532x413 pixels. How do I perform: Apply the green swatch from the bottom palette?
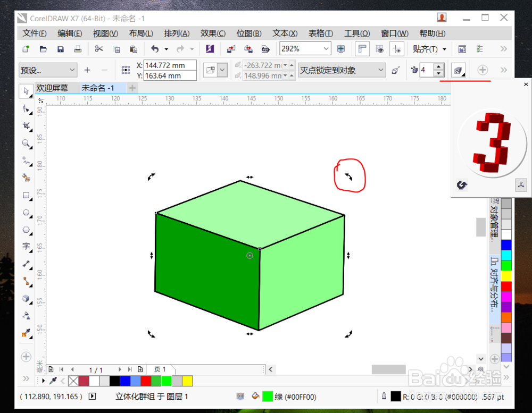[x=167, y=381]
